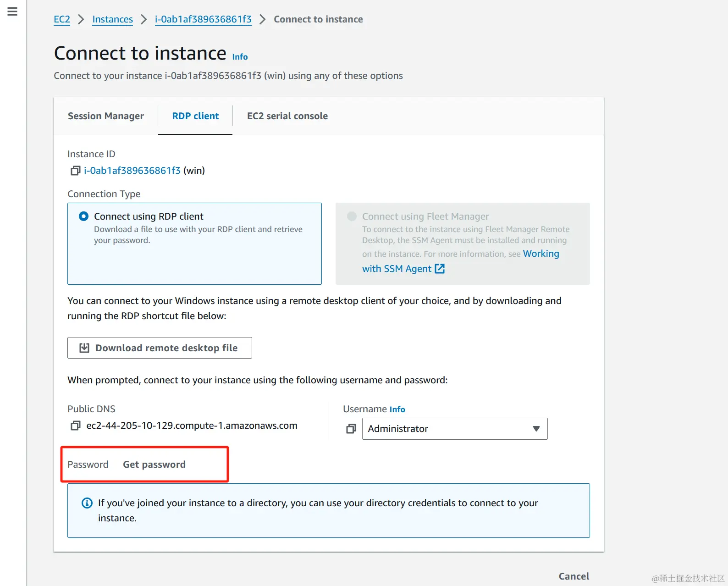Open the Administrator username dropdown
The height and width of the screenshot is (586, 728).
455,429
